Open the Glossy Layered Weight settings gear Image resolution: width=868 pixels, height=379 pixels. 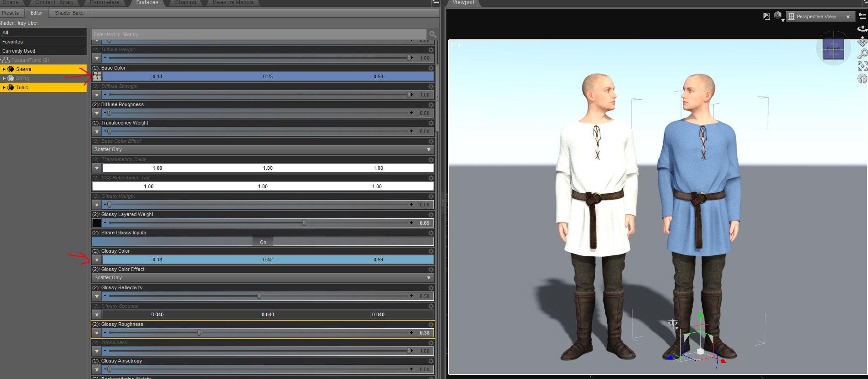(x=431, y=215)
